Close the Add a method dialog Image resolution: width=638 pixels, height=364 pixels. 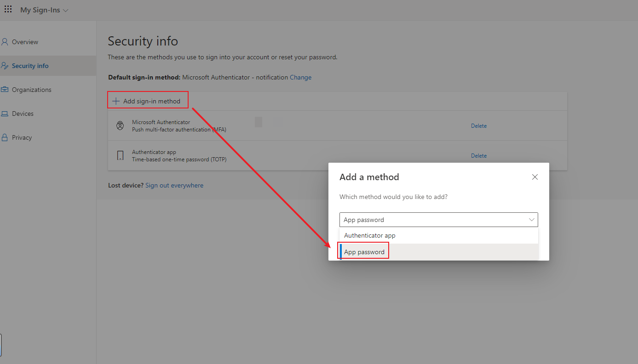pyautogui.click(x=535, y=177)
